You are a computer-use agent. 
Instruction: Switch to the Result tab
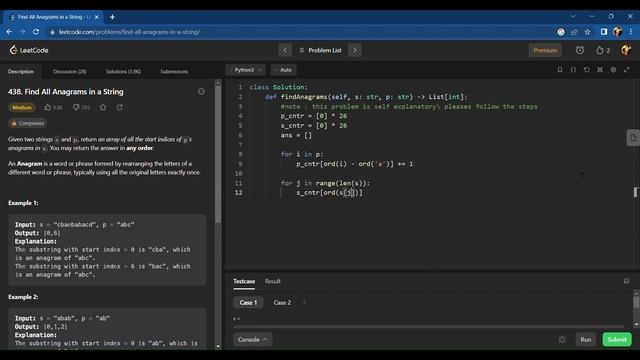click(273, 281)
